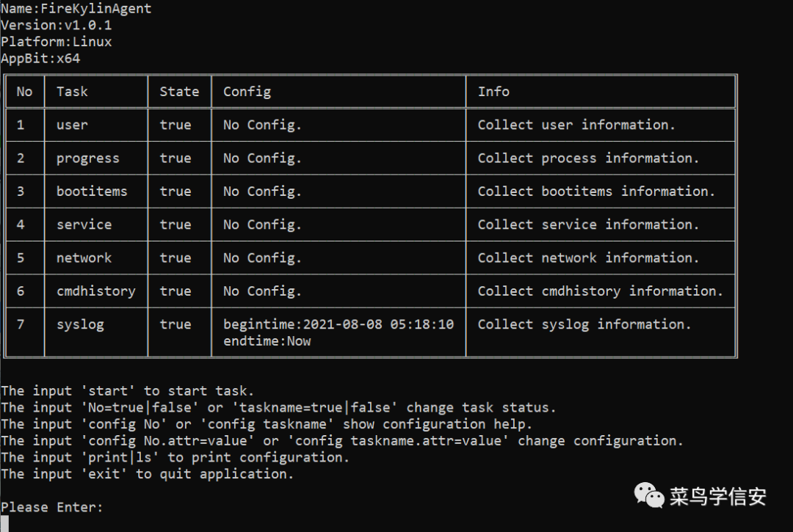This screenshot has height=532, width=793.
Task: Click the 'true' state of network row
Action: 175,258
